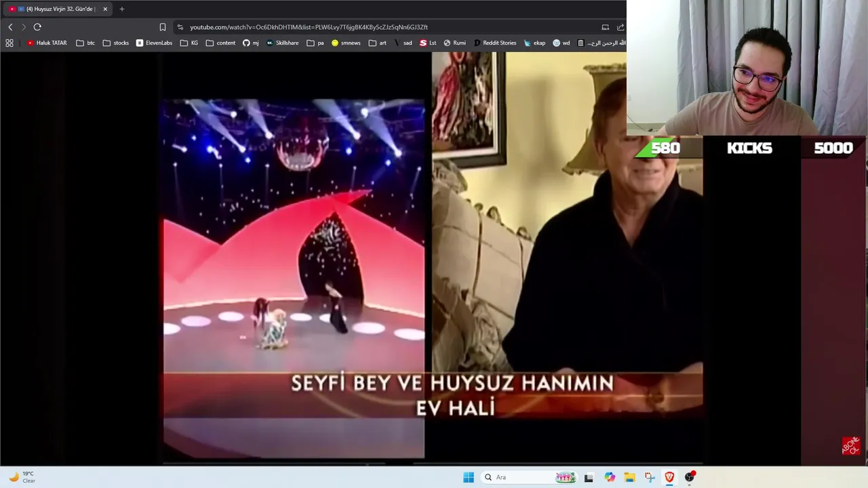868x488 pixels.
Task: Reload the YouTube page
Action: (37, 27)
